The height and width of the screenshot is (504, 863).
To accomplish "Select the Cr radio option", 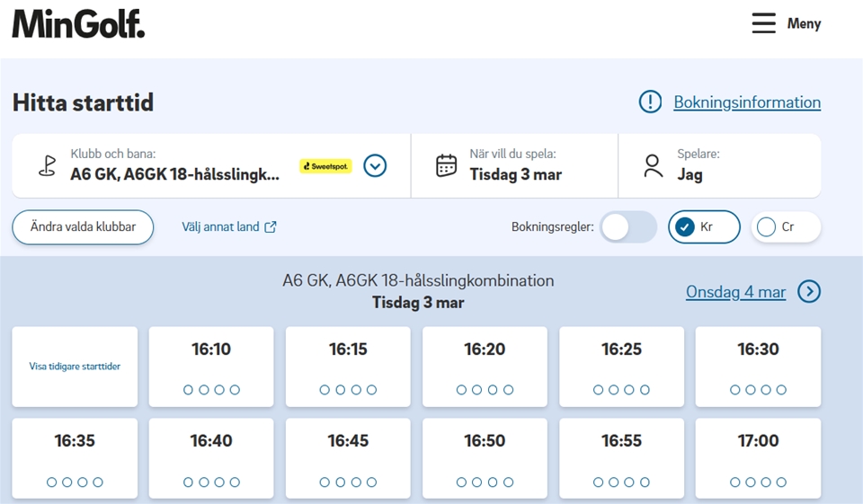I will pyautogui.click(x=785, y=227).
